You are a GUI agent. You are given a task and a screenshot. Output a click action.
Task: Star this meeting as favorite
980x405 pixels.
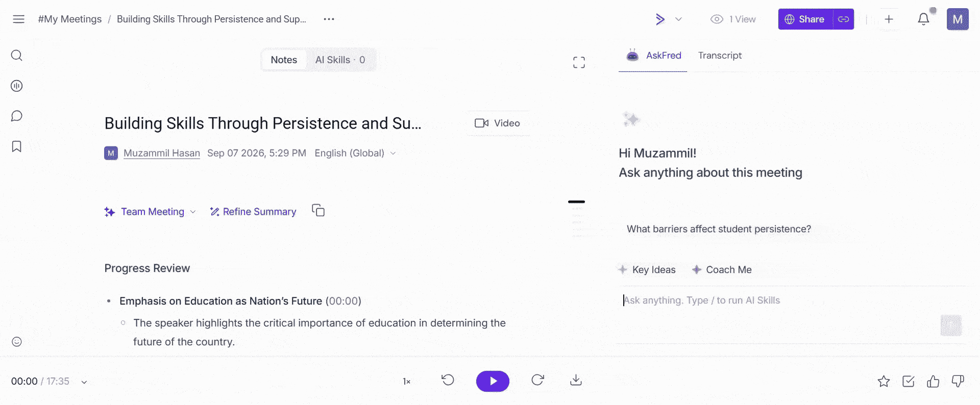tap(884, 382)
